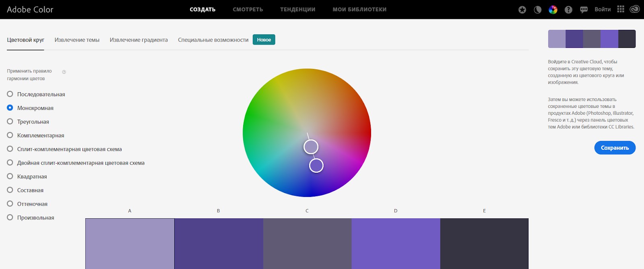The height and width of the screenshot is (269, 644).
Task: Click second indigo swatch in theme preview
Action: pos(574,39)
